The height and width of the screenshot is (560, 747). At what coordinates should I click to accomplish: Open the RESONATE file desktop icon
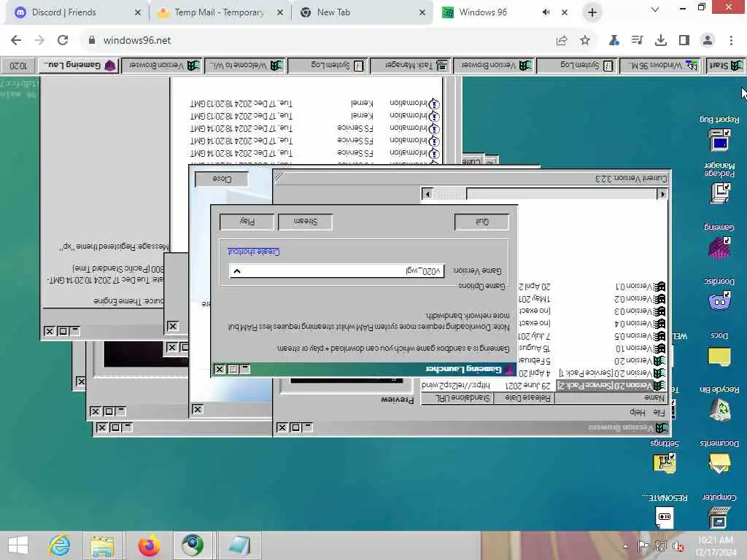[x=665, y=517]
